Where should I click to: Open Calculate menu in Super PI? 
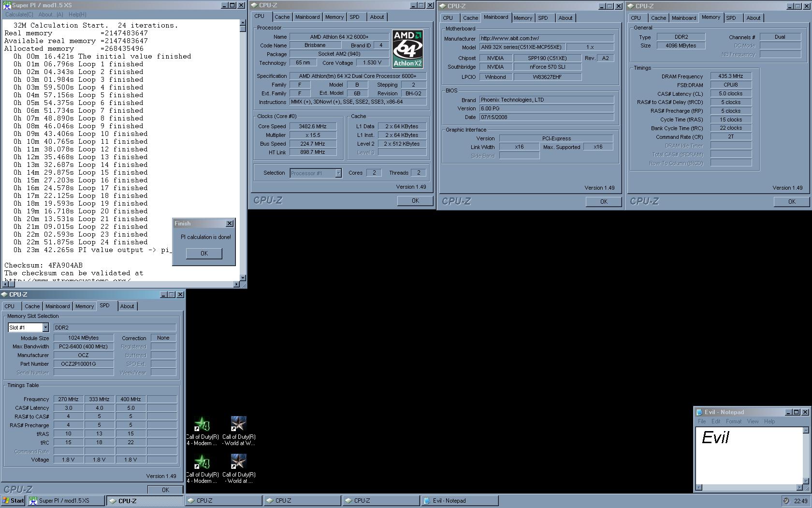(x=19, y=15)
